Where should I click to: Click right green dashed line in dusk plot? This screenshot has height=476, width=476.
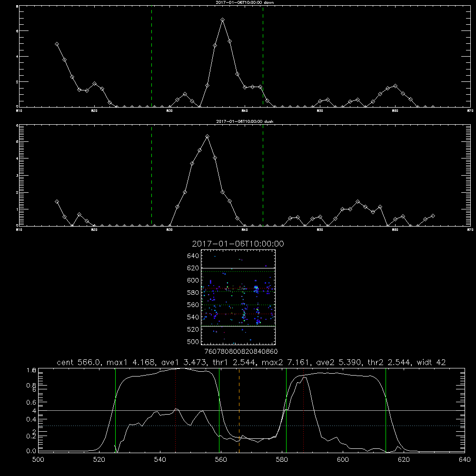coord(263,175)
